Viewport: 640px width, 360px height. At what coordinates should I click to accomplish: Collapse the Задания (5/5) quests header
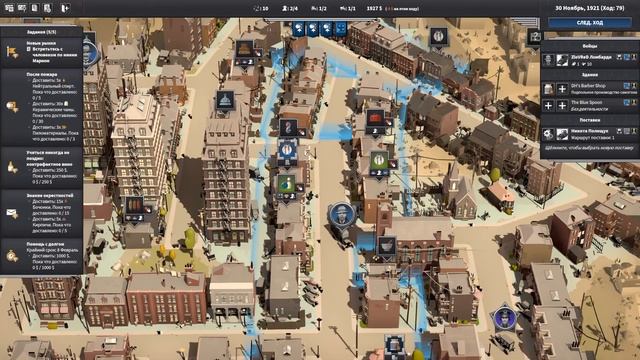(x=41, y=32)
